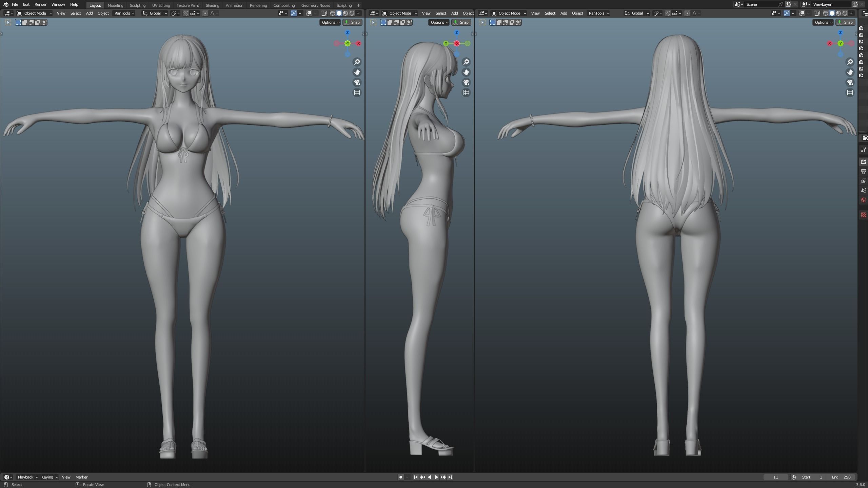Open the object visibility dropdown in right viewport
868x488 pixels.
(776, 13)
